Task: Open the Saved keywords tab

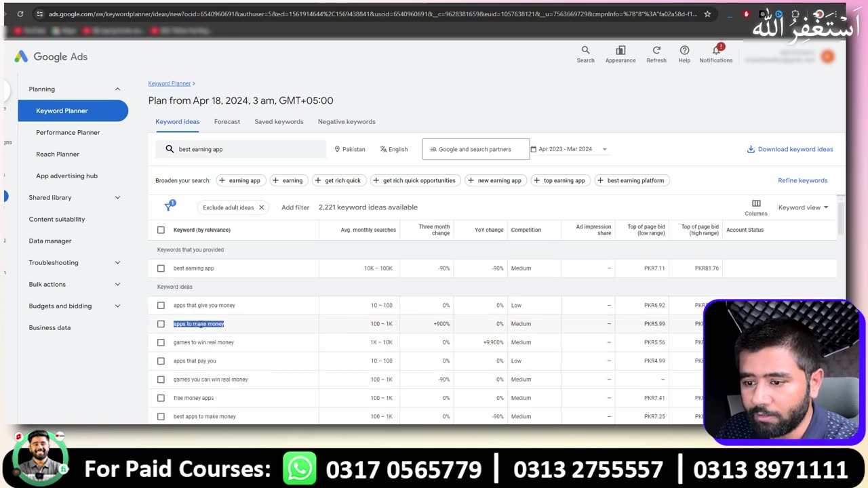Action: pyautogui.click(x=279, y=122)
